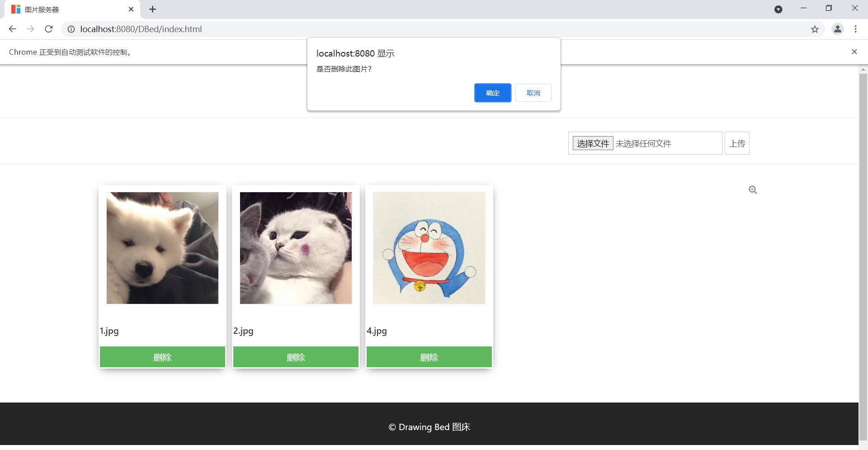Open the Chrome profile avatar

pos(838,29)
